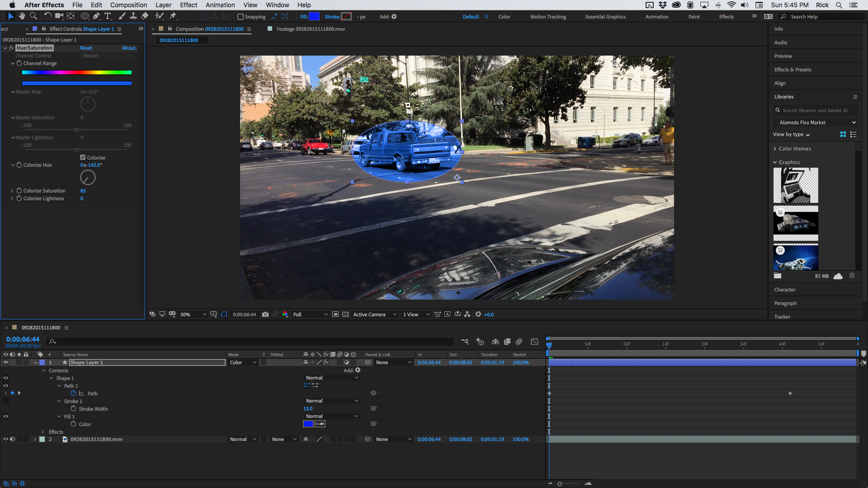Open the Active Camera view dropdown
This screenshot has height=488, width=868.
click(x=374, y=314)
